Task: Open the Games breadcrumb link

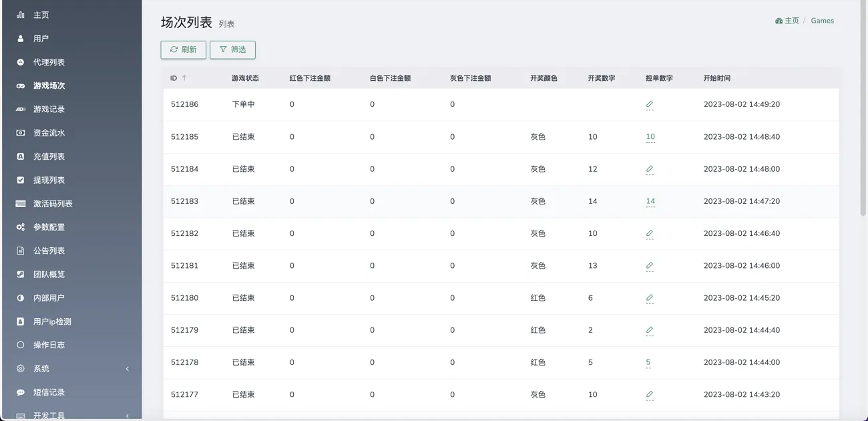Action: tap(822, 21)
